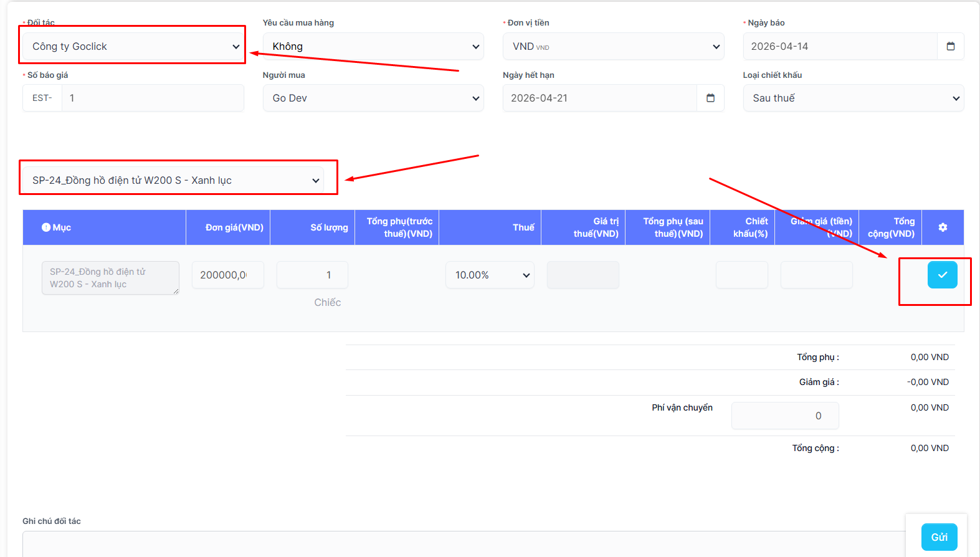Screen dimensions: 980x557
Task: Click the Phí vận chuyển shipping fee field
Action: point(784,416)
